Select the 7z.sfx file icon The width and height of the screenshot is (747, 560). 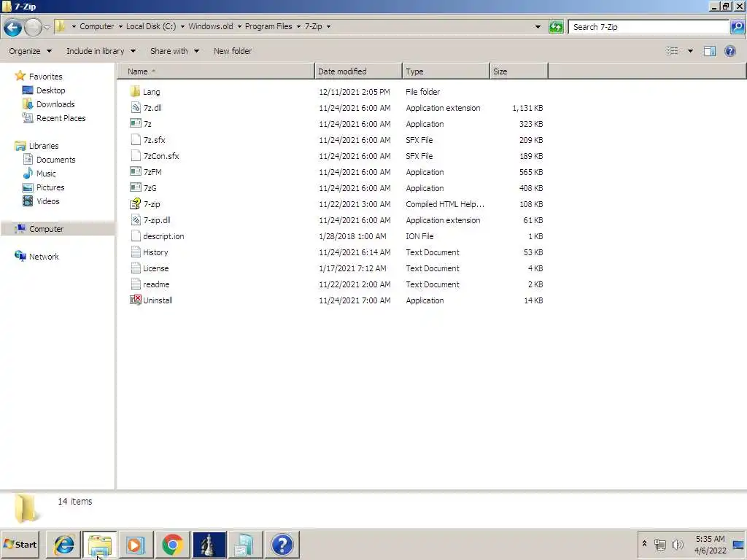point(136,139)
